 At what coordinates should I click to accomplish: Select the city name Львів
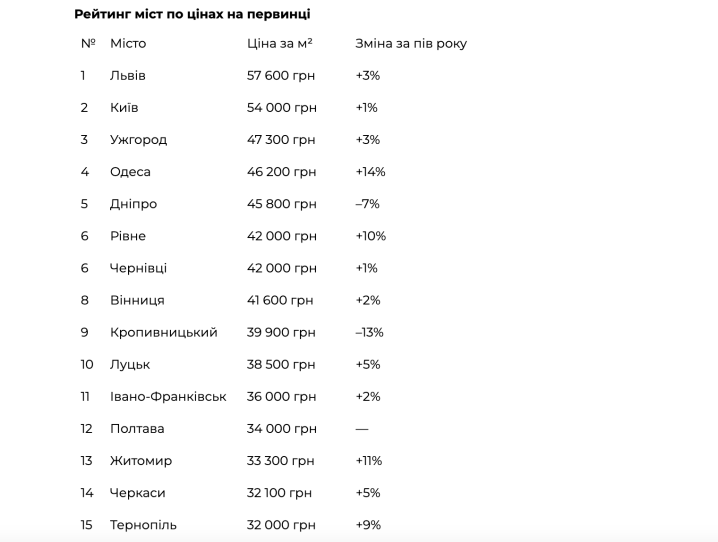[x=128, y=76]
